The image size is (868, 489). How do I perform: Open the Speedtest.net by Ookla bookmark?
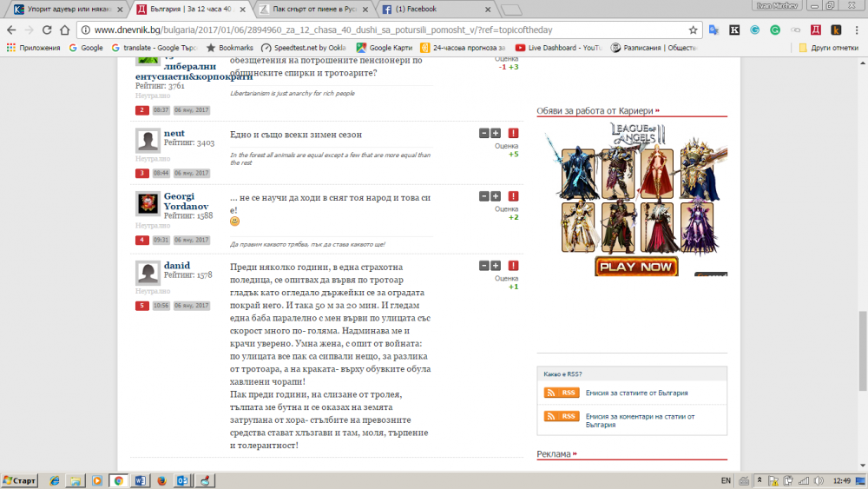[x=303, y=48]
